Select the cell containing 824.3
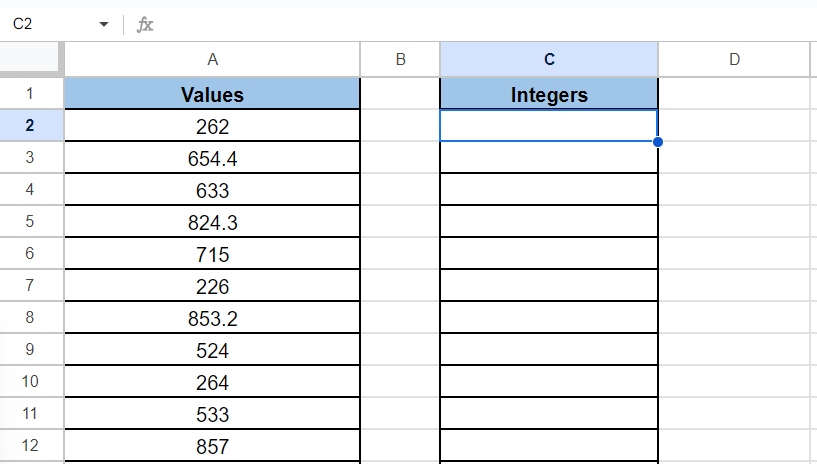Viewport: 817px width, 464px height. [x=212, y=223]
